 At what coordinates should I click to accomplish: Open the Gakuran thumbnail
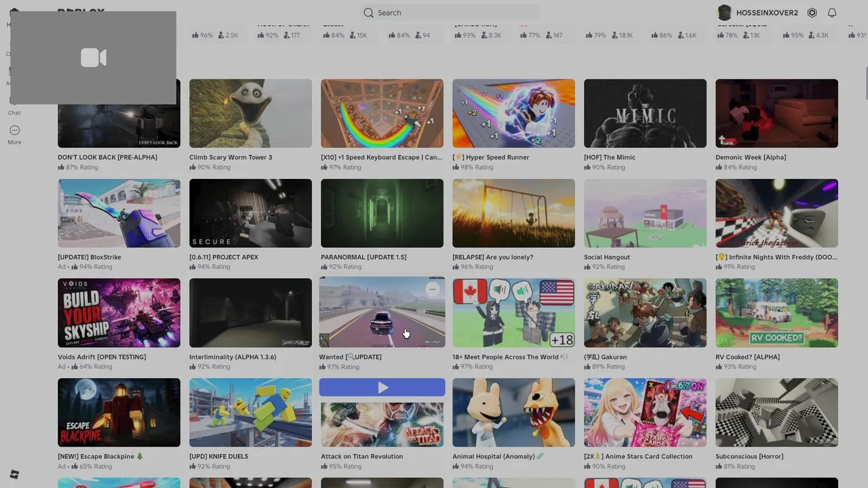click(x=645, y=312)
